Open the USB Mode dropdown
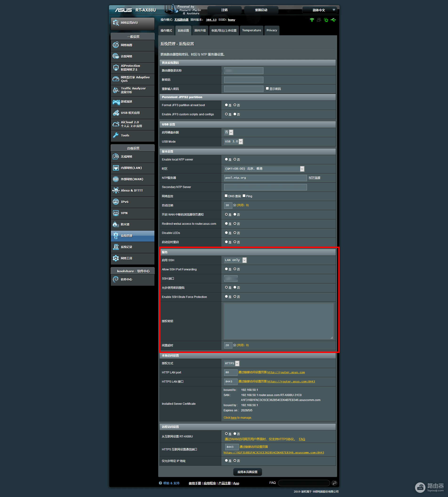448x497 pixels. [233, 141]
